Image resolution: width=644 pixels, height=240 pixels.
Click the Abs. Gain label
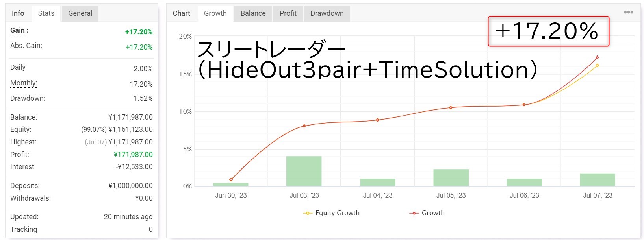point(26,46)
